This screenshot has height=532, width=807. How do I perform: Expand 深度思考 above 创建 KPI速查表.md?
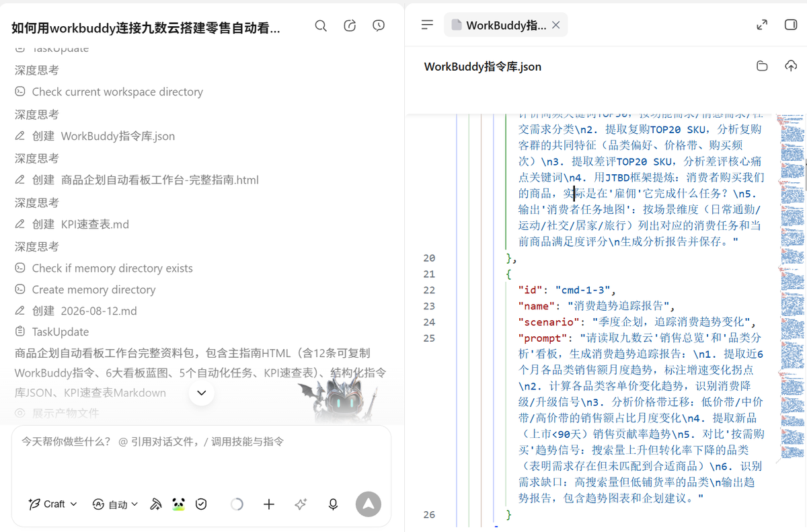37,202
